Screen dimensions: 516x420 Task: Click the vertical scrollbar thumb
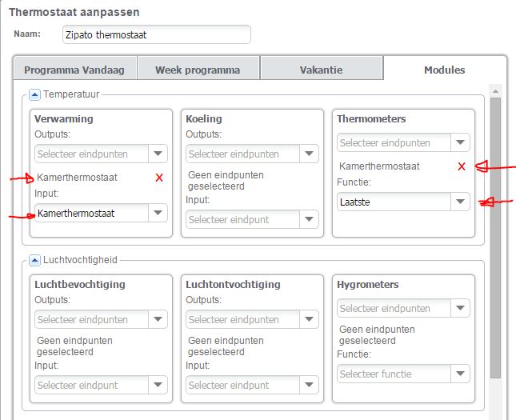[x=496, y=240]
